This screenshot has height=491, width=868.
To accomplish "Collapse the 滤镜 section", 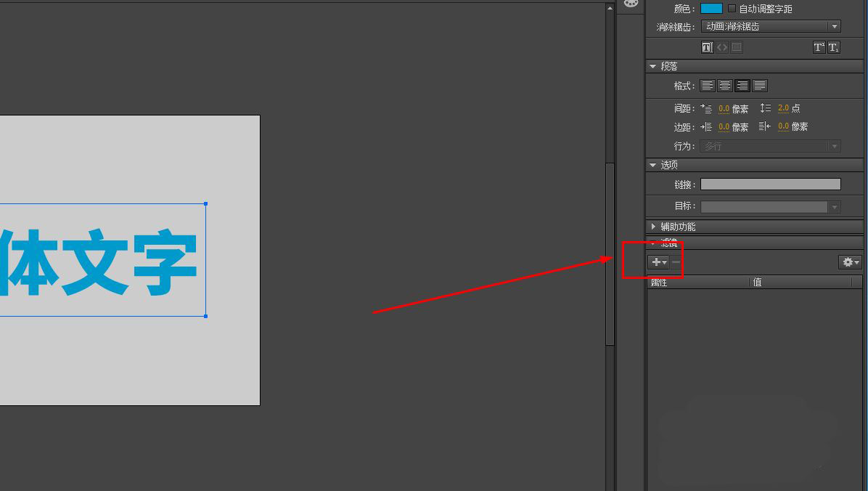I will click(x=653, y=243).
